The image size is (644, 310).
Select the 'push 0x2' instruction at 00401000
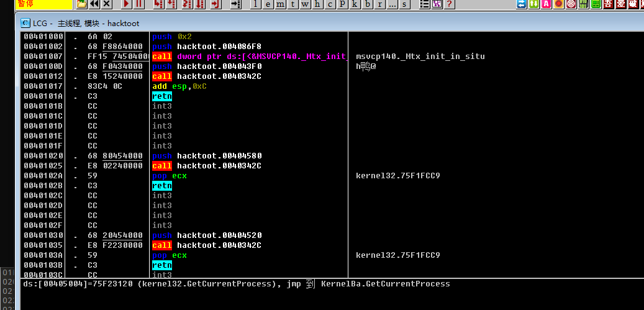click(x=172, y=37)
